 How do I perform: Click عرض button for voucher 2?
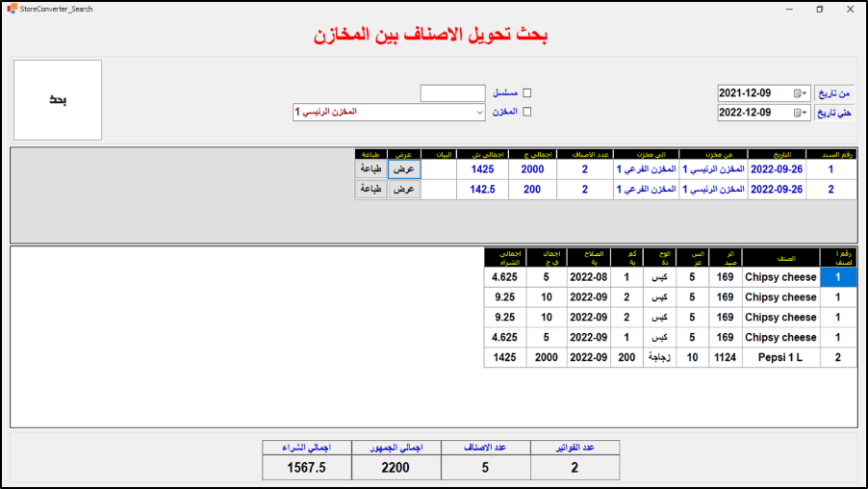[x=404, y=189]
